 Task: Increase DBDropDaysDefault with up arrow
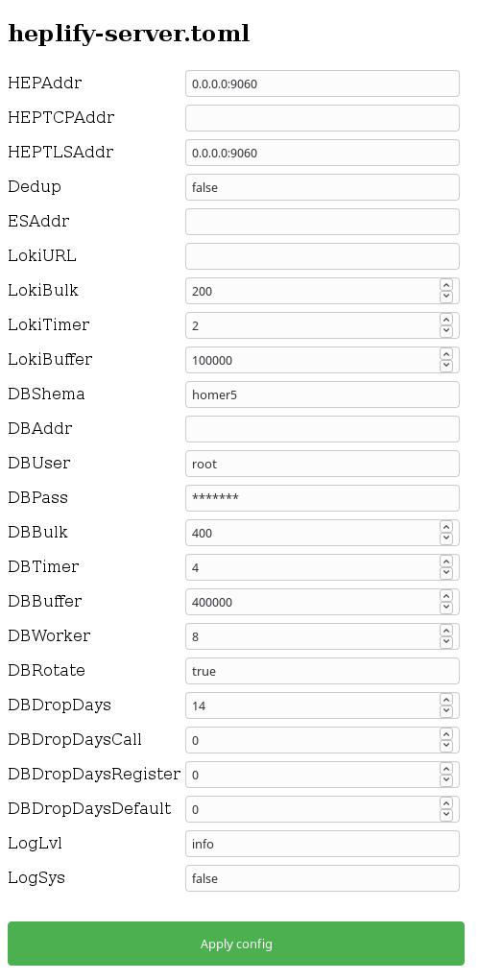tap(446, 803)
